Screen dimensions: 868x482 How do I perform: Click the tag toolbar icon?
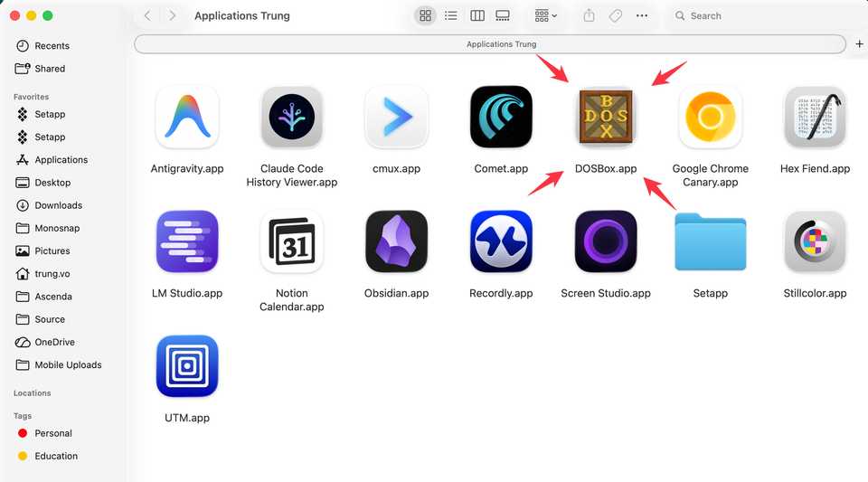pos(615,15)
